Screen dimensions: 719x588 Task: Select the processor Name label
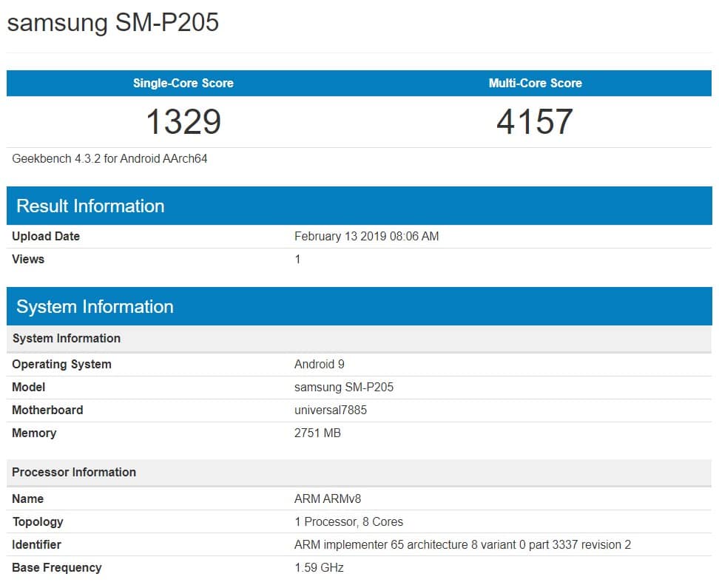click(x=27, y=499)
